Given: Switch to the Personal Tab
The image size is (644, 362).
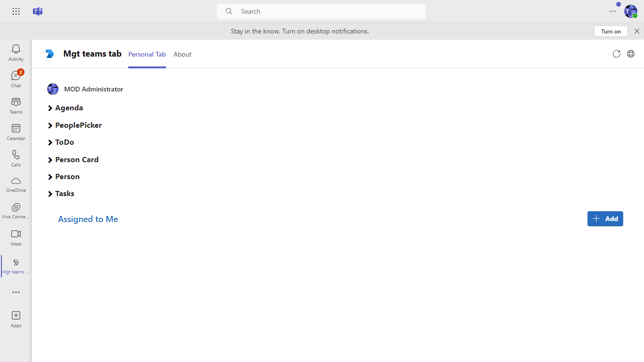Looking at the screenshot, I should pyautogui.click(x=147, y=54).
